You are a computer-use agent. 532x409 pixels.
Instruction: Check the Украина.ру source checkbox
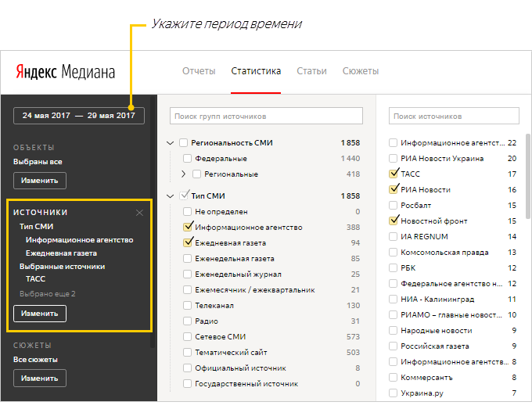click(x=393, y=393)
